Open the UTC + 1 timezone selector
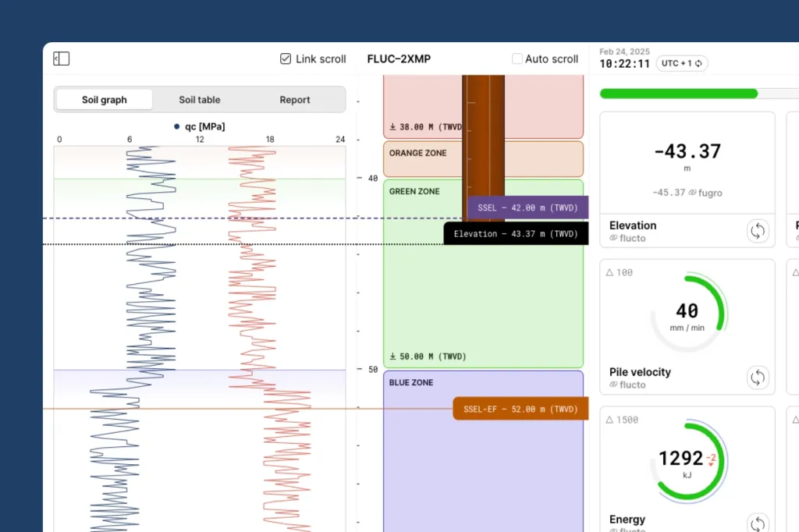This screenshot has height=532, width=799. 681,63
